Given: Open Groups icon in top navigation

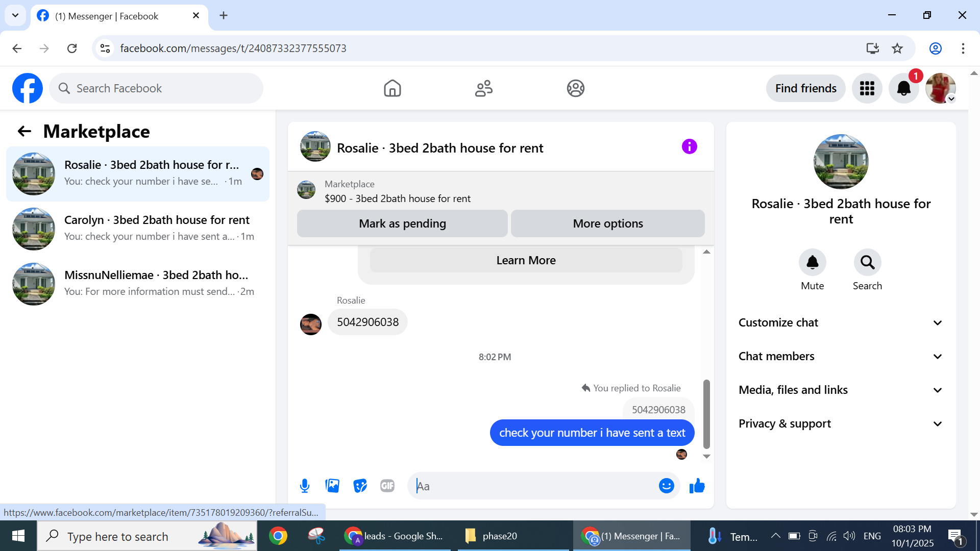Looking at the screenshot, I should point(575,88).
